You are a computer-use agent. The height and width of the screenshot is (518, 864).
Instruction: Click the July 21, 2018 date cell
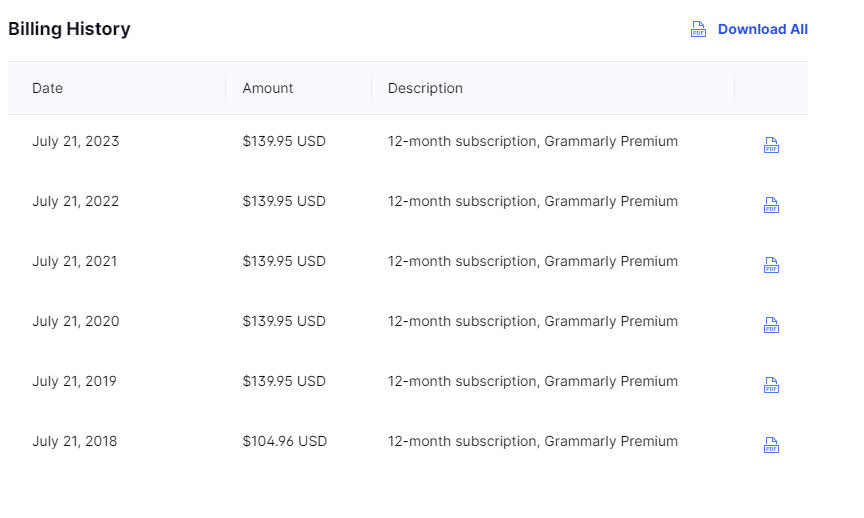[x=74, y=441]
